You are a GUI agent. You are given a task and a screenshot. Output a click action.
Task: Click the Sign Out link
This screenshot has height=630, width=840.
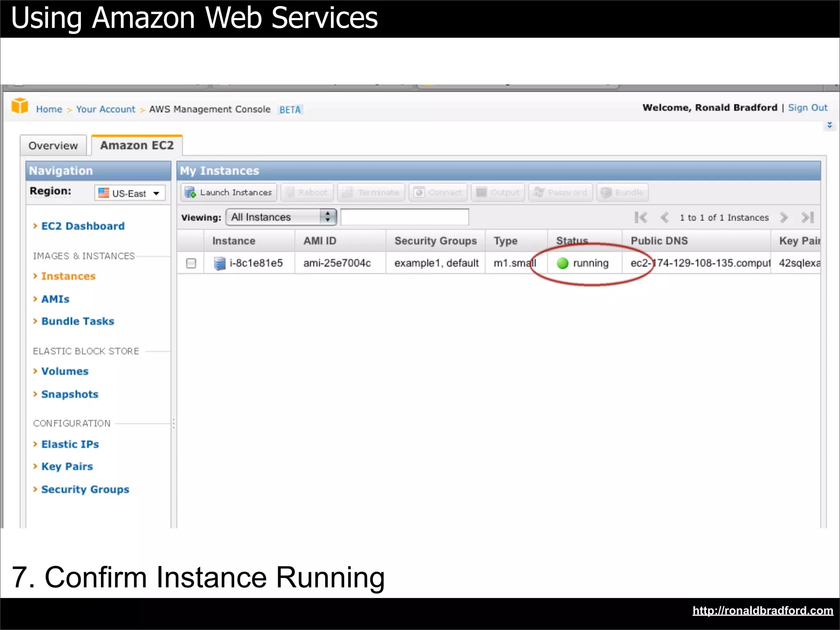click(808, 107)
